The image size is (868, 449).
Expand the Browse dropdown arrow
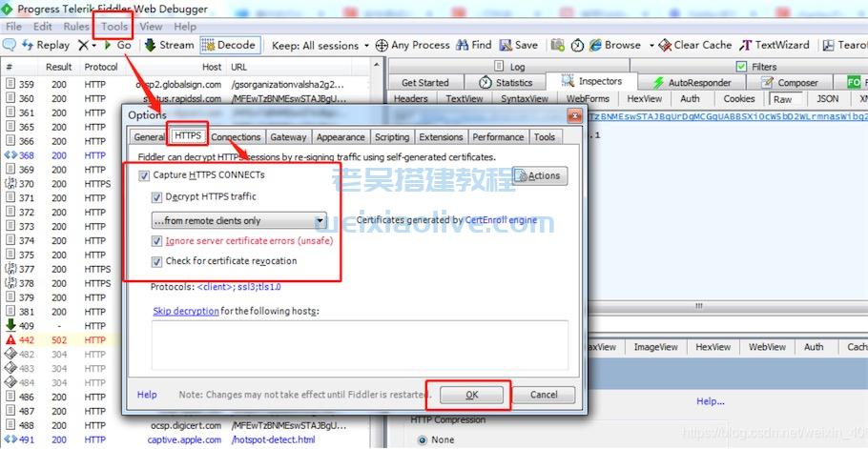click(651, 45)
